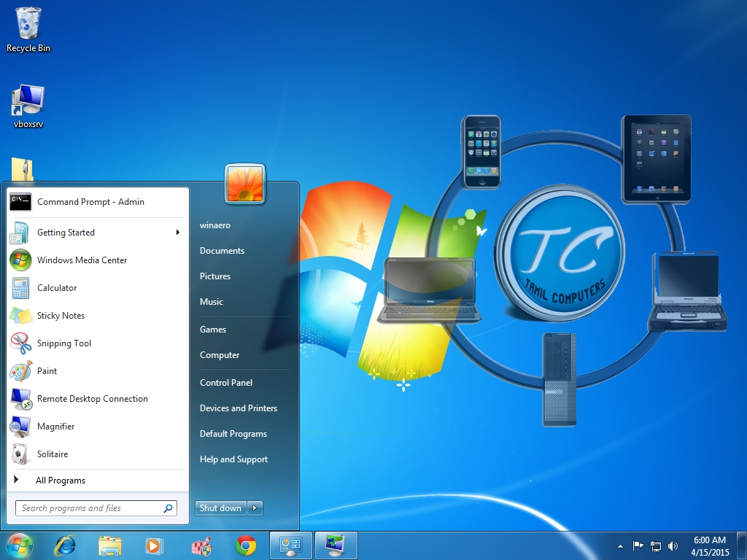Image resolution: width=747 pixels, height=560 pixels.
Task: Expand All Programs list
Action: pos(61,481)
